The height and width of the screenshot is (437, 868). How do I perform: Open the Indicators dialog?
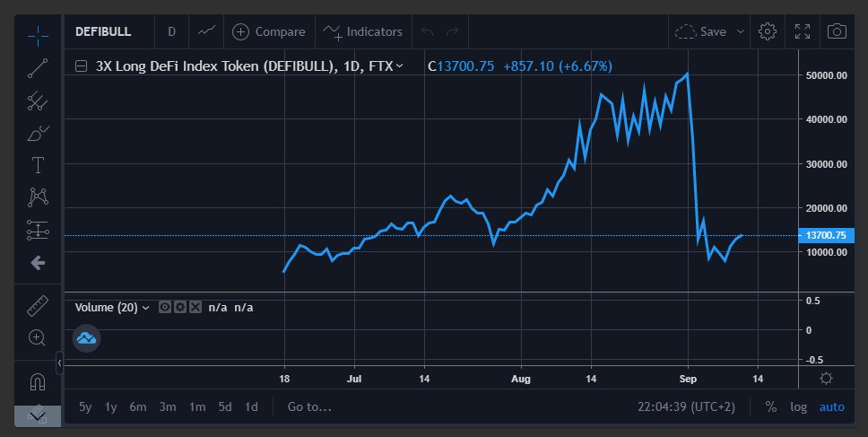362,31
